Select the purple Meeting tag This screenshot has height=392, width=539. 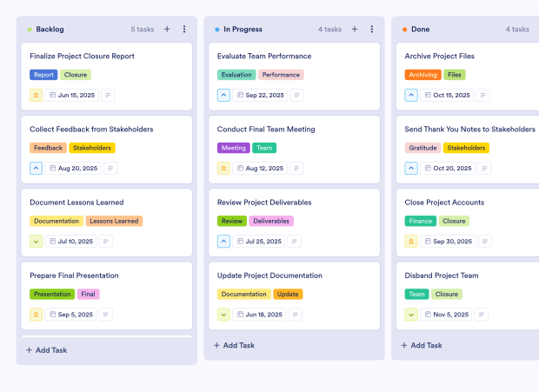[x=233, y=148]
